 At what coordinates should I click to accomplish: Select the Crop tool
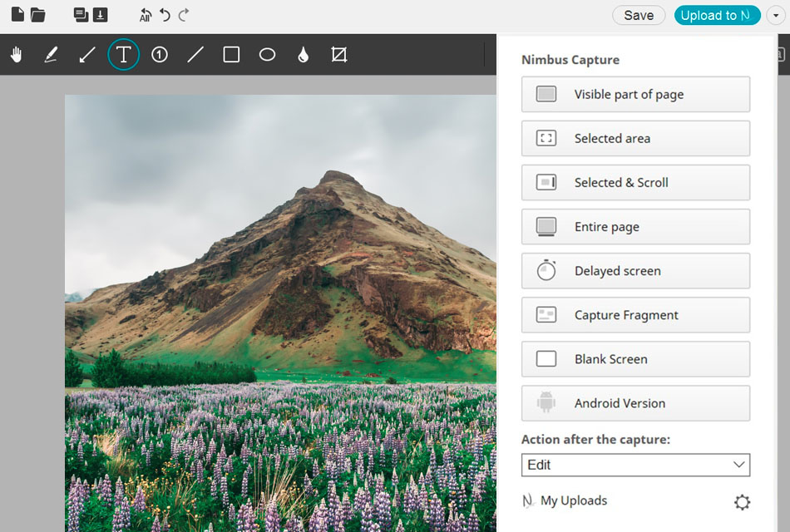pos(339,54)
